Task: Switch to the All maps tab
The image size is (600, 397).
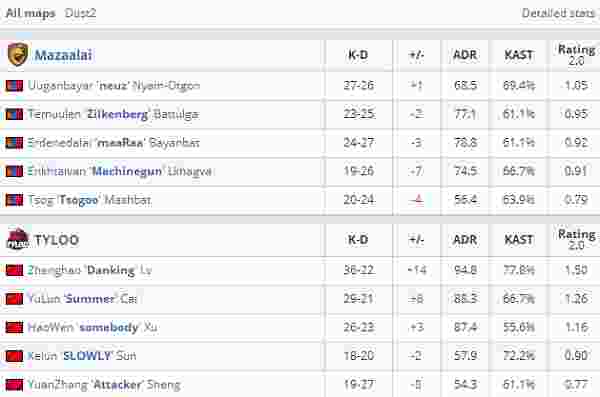Action: pos(31,13)
